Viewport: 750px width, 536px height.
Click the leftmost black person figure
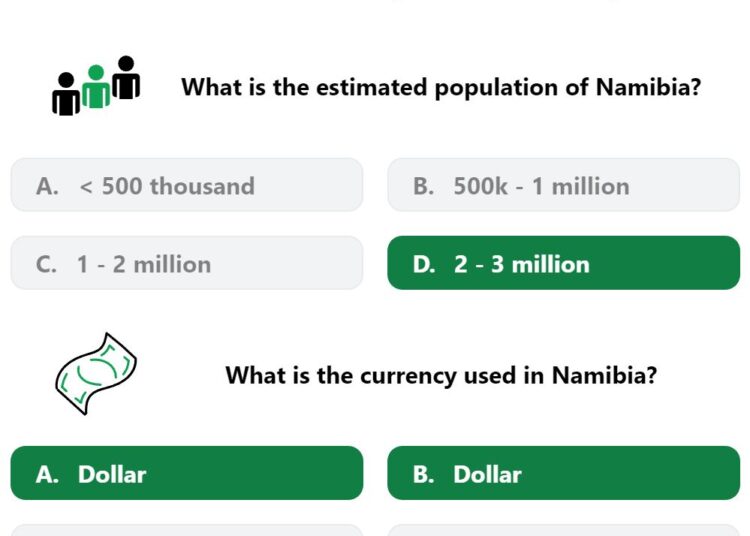pyautogui.click(x=66, y=94)
